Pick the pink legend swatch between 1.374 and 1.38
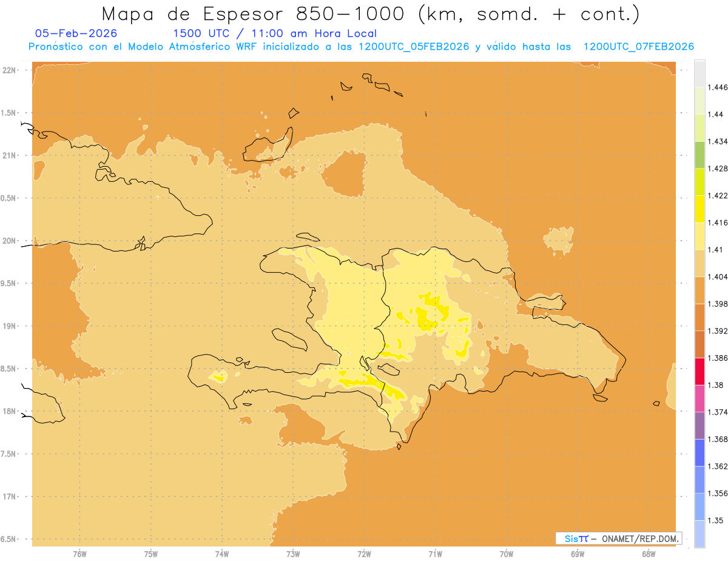This screenshot has height=562, width=728. click(x=699, y=398)
